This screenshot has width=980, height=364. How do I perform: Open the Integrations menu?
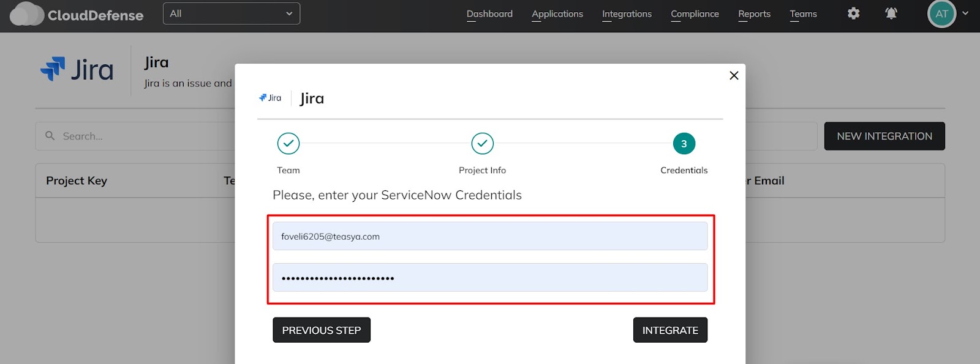point(627,13)
